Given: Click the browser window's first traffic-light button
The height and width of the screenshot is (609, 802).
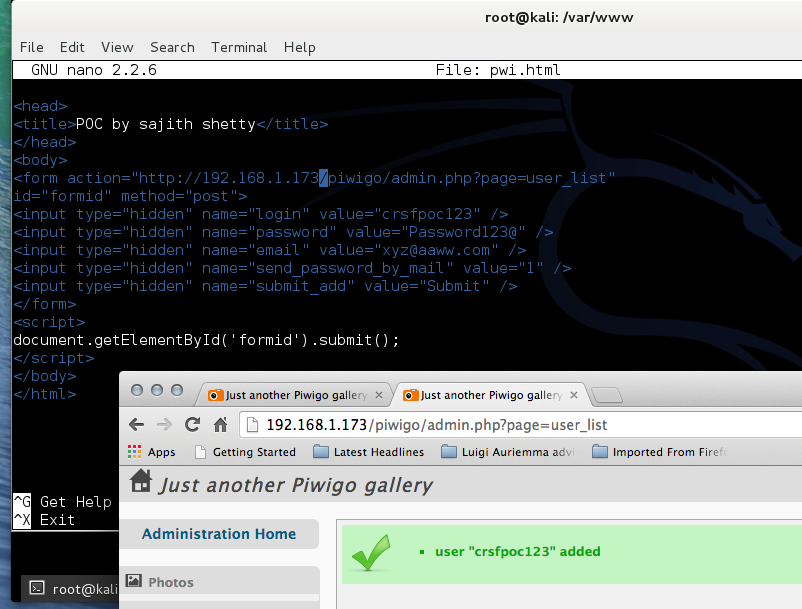Looking at the screenshot, I should (x=137, y=391).
